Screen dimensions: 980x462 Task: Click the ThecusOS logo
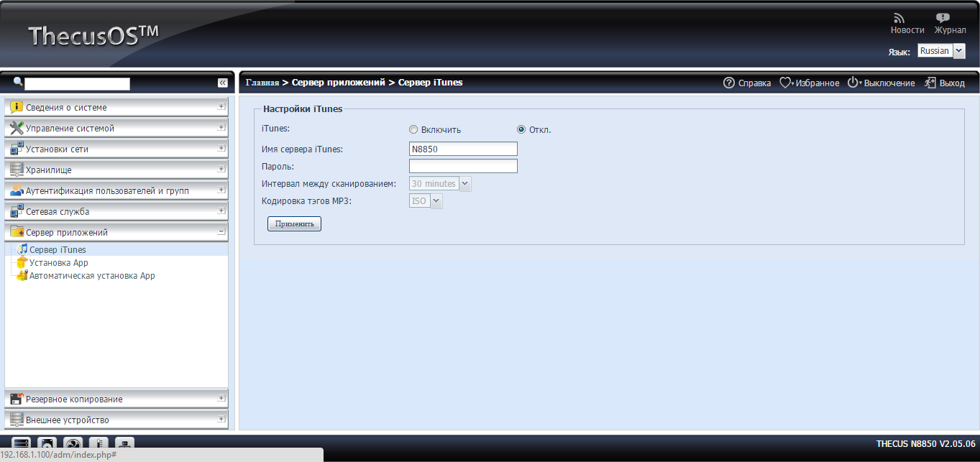tap(93, 35)
